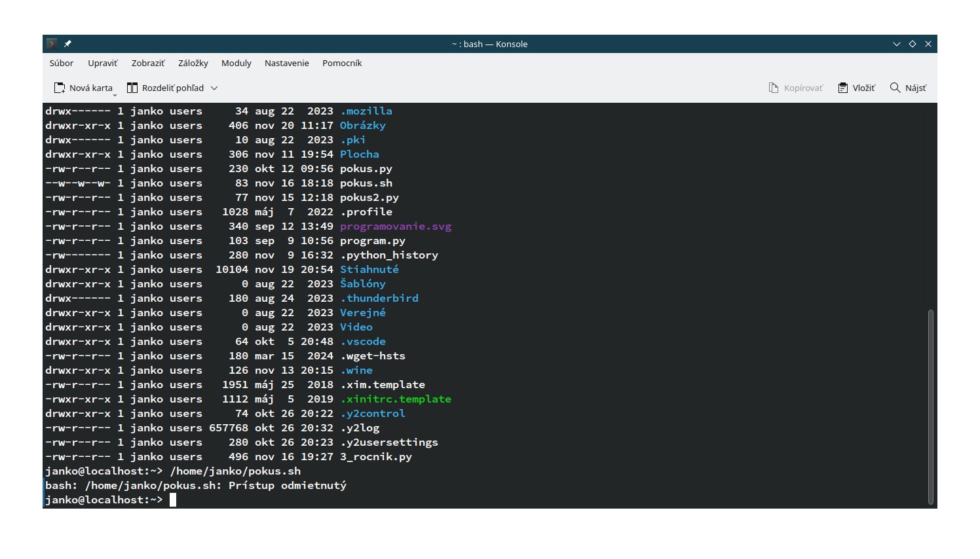Click the .y2control directory name
The image size is (980, 559).
click(373, 414)
